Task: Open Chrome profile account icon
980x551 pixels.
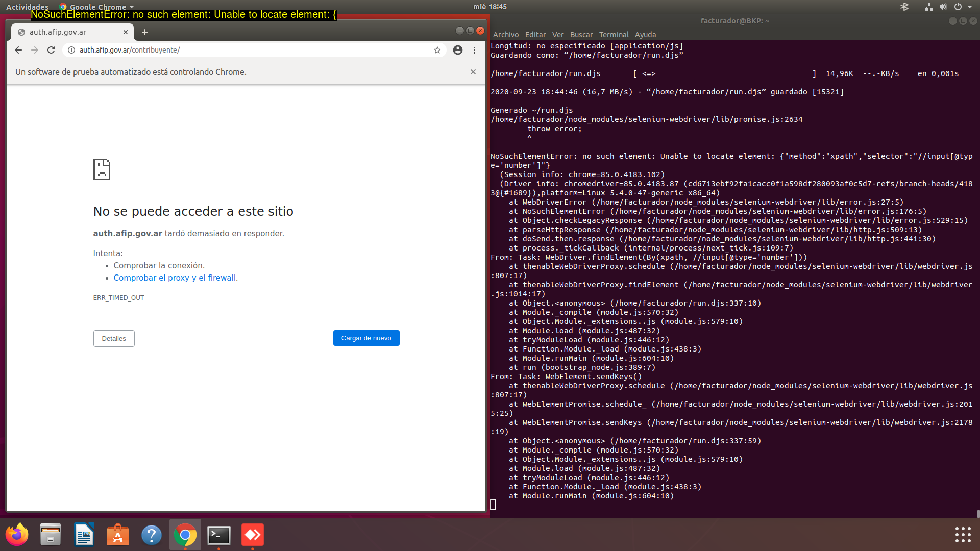Action: 458,50
